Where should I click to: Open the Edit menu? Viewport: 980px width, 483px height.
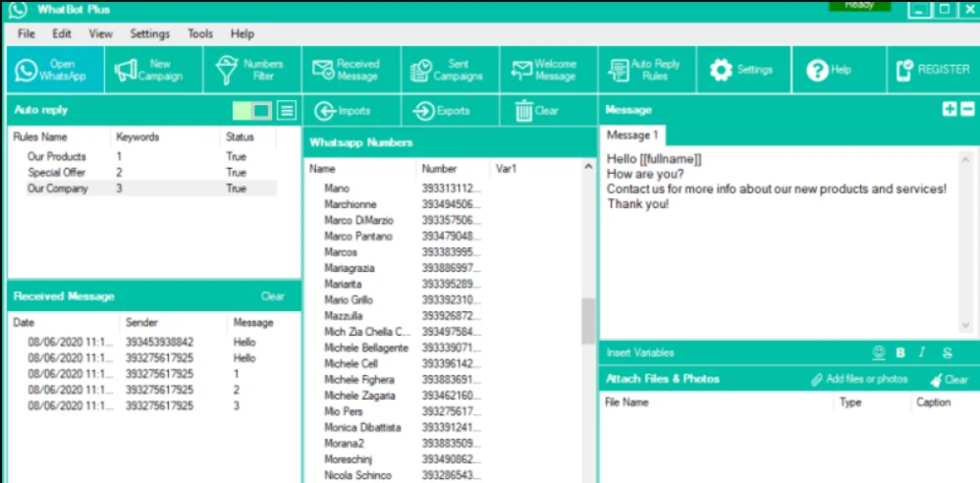[61, 33]
